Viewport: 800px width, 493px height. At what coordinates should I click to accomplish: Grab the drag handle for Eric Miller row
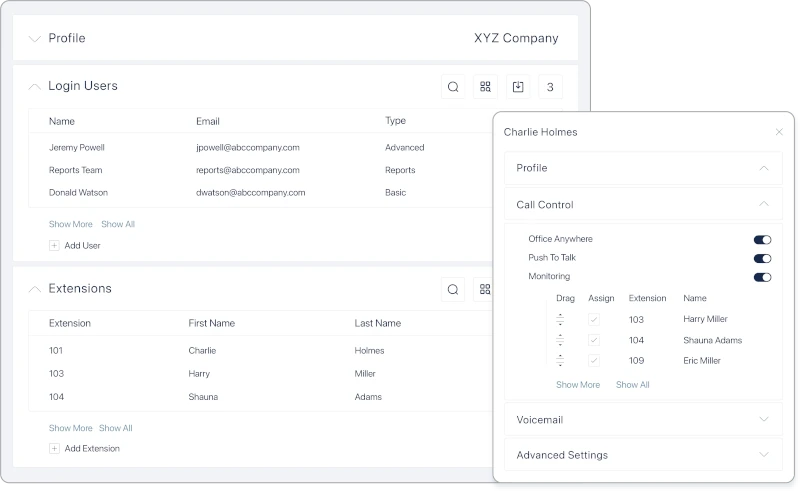[560, 360]
